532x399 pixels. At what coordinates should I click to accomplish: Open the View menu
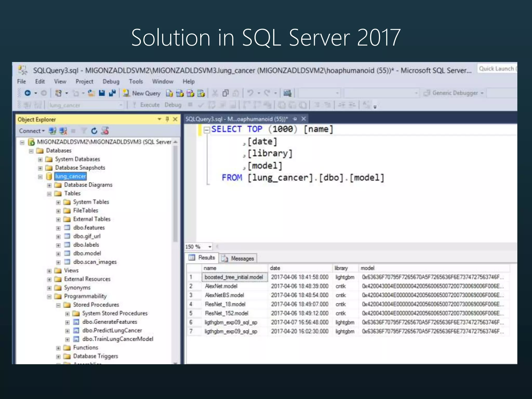coord(60,81)
